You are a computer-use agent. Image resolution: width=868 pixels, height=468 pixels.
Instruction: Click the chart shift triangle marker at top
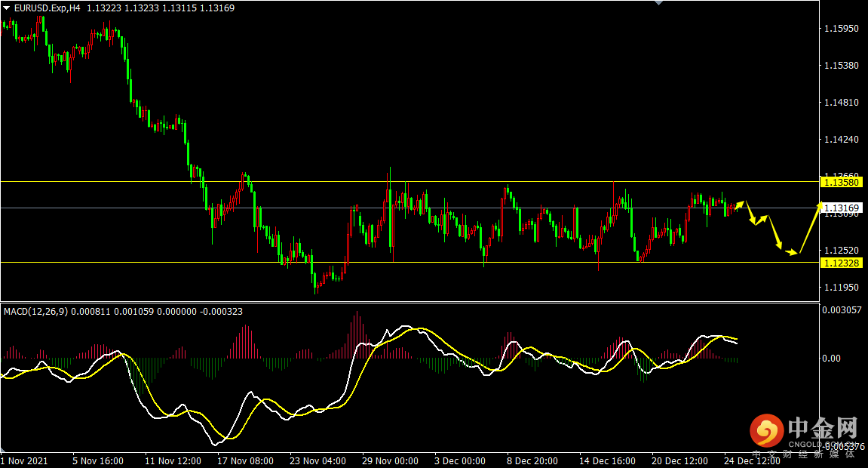coord(658,3)
